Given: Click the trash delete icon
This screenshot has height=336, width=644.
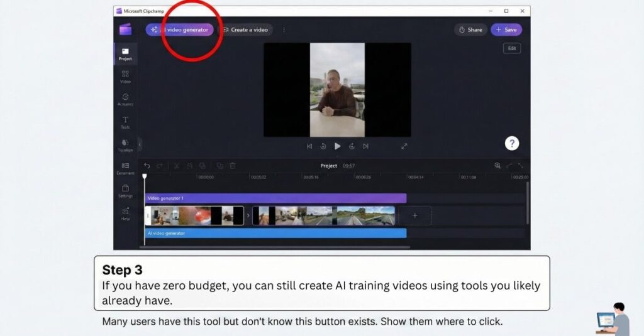Looking at the screenshot, I should pos(233,166).
